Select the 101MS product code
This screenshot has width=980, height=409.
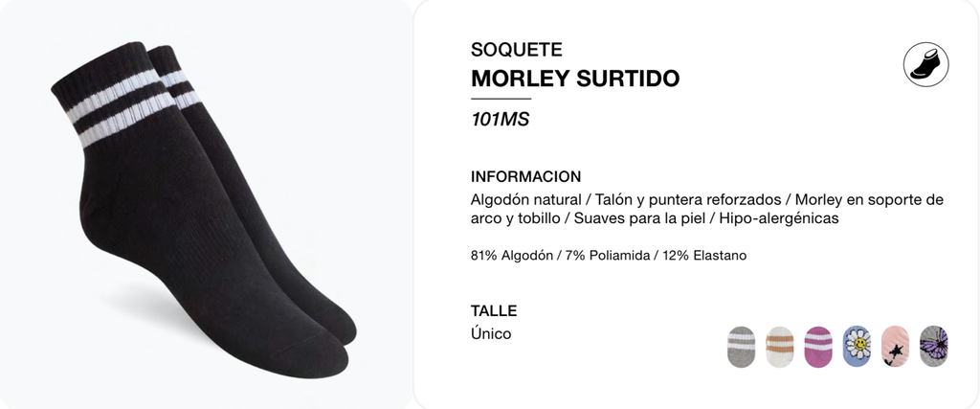(x=500, y=120)
